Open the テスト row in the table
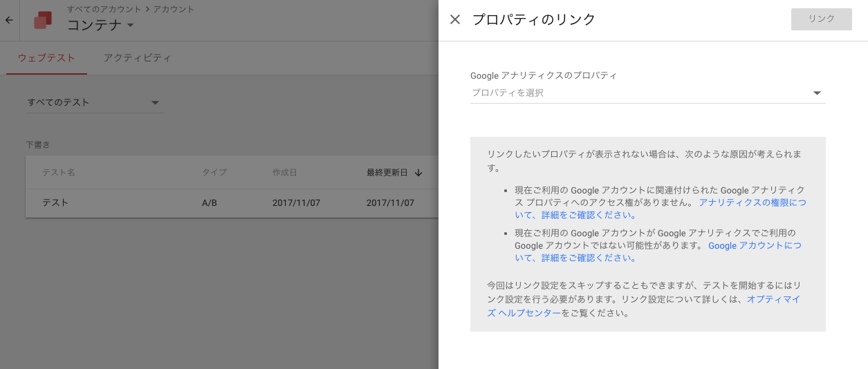Viewport: 868px width, 369px height. click(232, 203)
